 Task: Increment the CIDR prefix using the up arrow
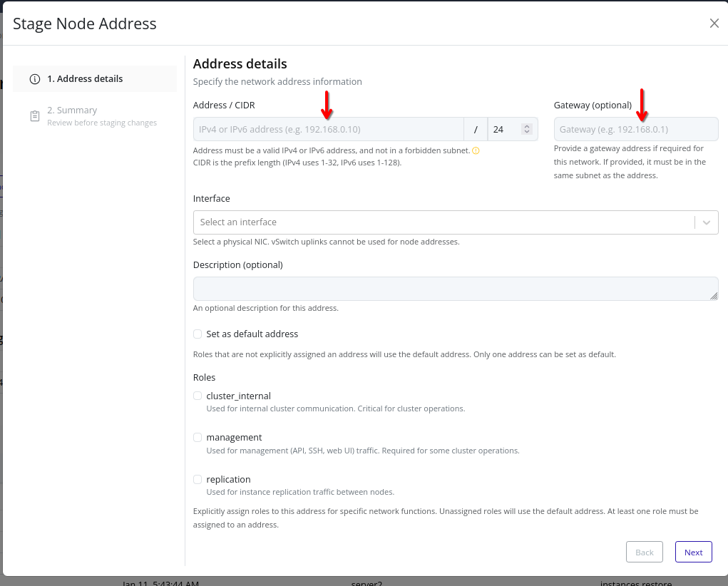[x=526, y=125]
